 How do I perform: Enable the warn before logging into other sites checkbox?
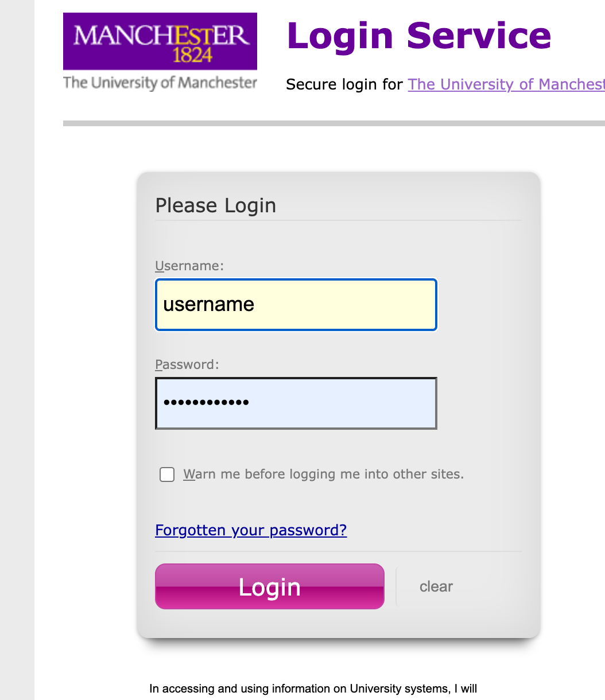tap(166, 475)
